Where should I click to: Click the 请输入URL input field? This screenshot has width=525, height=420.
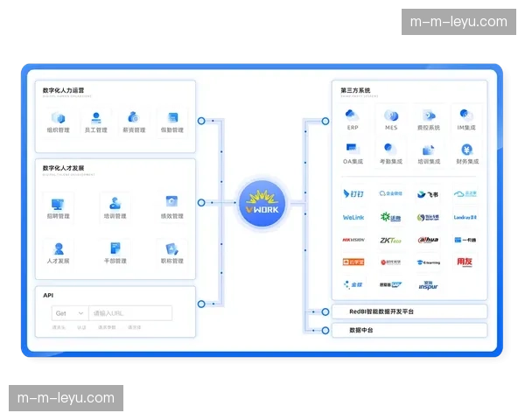coord(131,312)
